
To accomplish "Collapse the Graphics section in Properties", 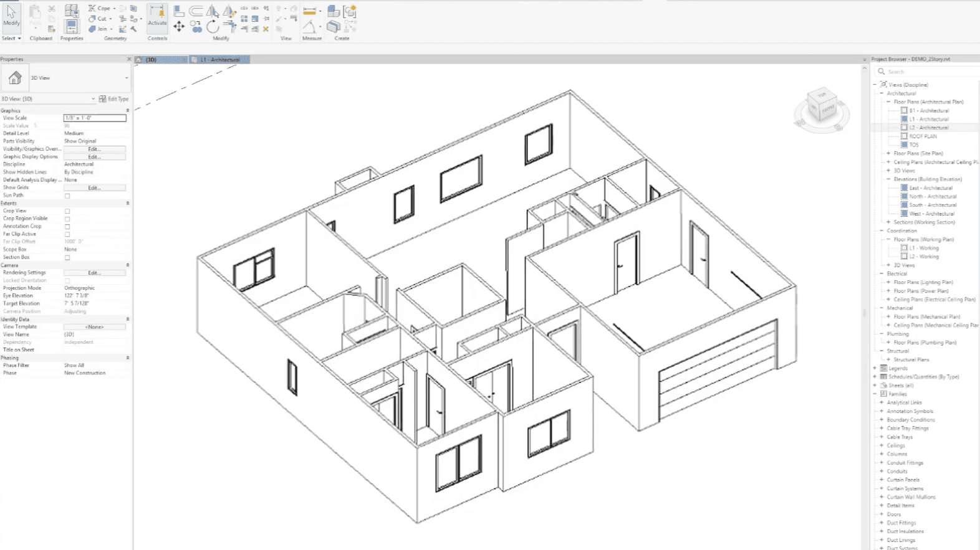I will 128,110.
